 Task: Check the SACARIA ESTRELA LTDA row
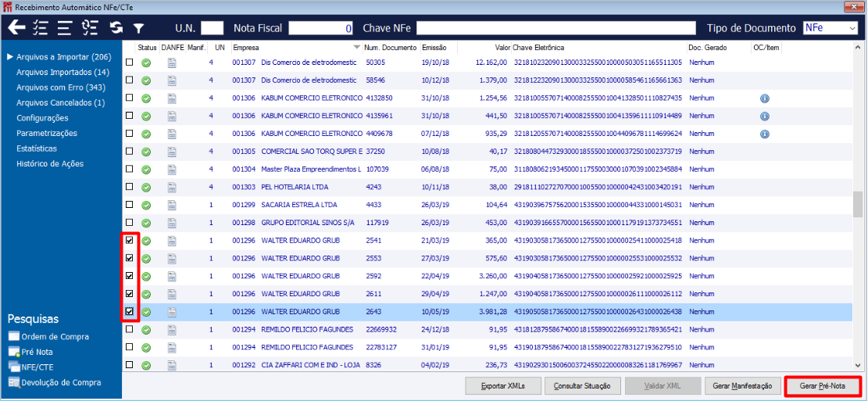[130, 204]
